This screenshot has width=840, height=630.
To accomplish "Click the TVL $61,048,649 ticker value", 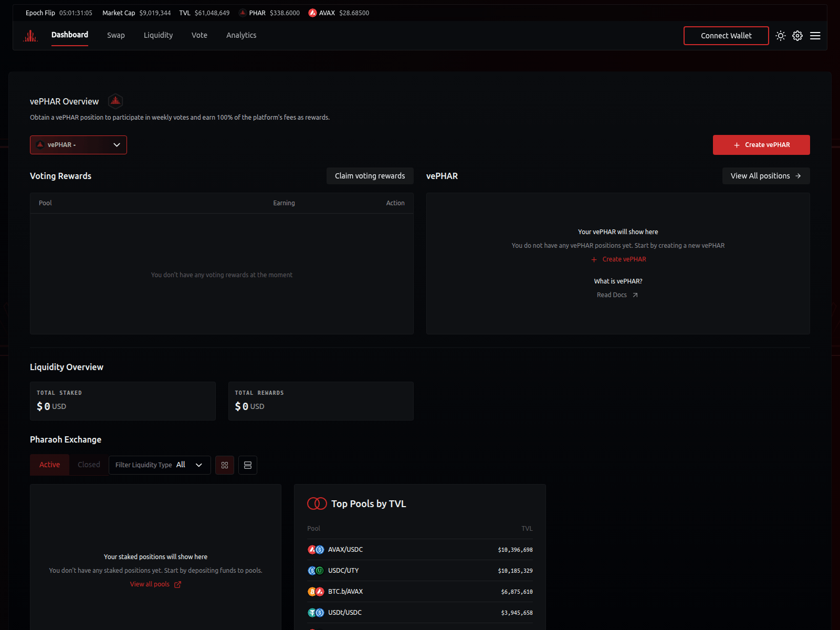I will point(212,13).
